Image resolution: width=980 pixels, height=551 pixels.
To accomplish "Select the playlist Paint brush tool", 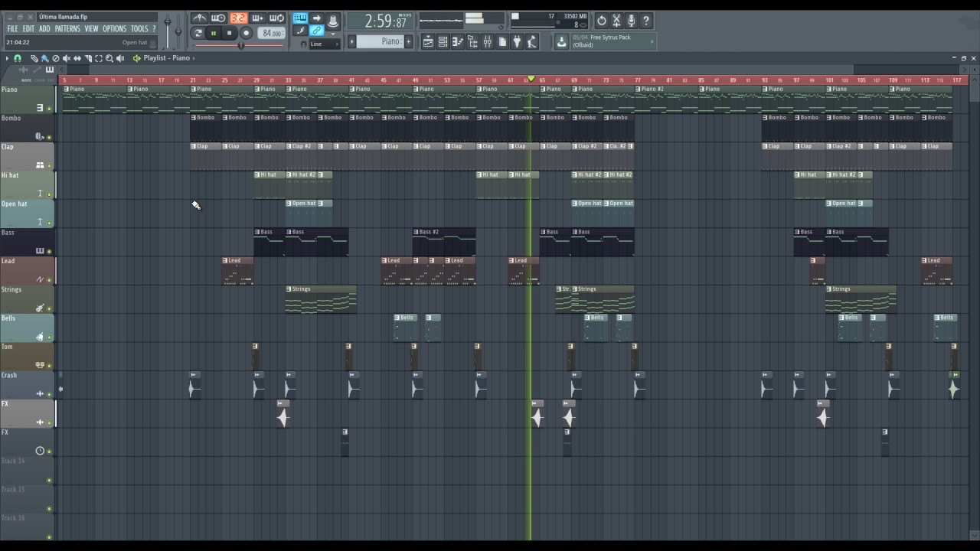I will (x=44, y=58).
